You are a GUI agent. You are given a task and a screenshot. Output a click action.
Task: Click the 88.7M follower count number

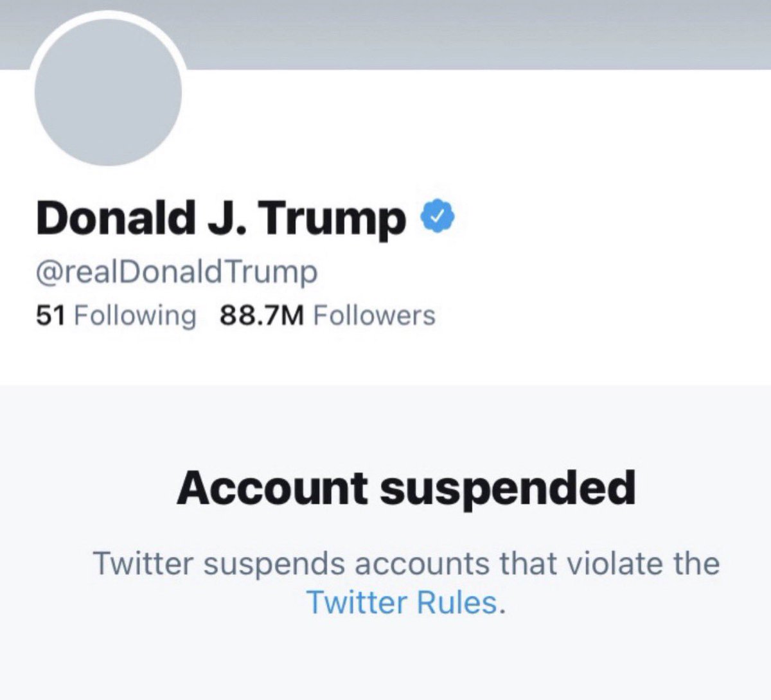[261, 315]
